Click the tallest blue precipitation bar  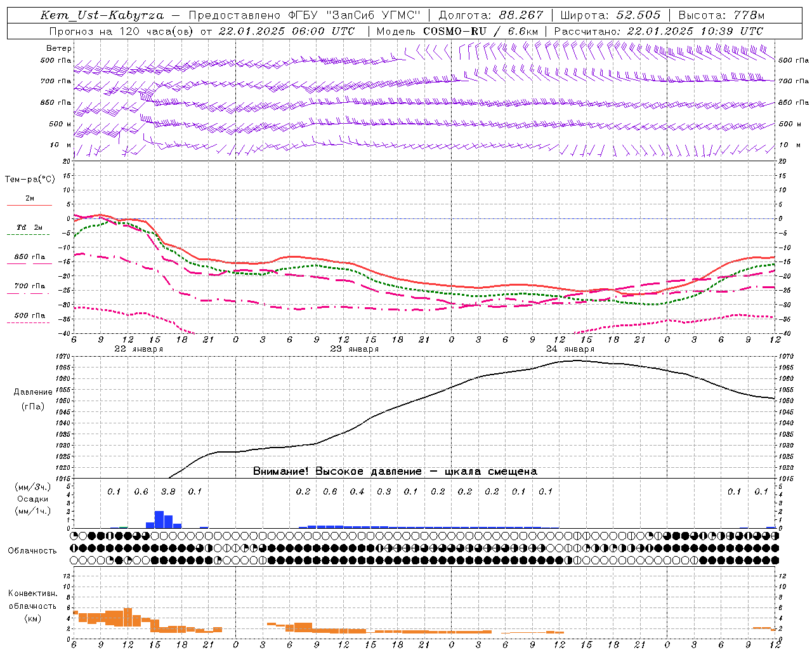(159, 519)
